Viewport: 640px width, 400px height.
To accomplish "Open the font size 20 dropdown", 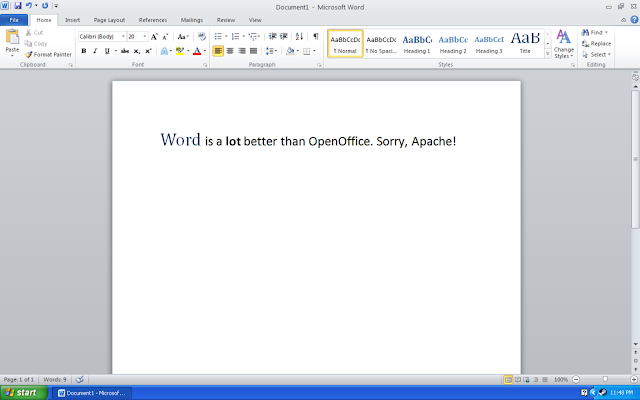I will click(144, 37).
